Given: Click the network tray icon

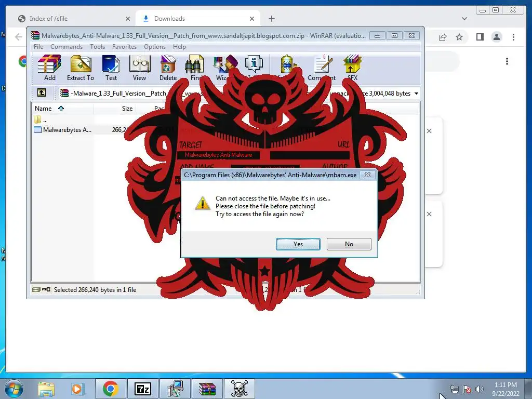Looking at the screenshot, I should point(454,389).
